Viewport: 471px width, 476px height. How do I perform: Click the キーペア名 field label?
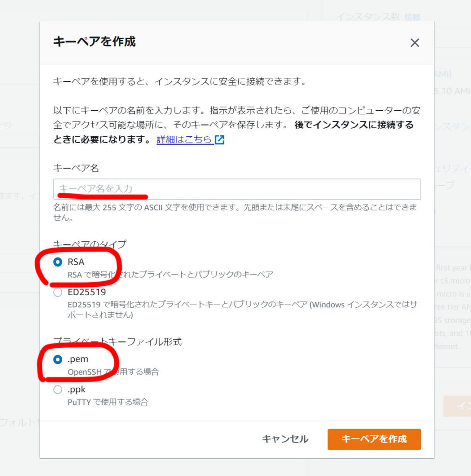point(76,168)
